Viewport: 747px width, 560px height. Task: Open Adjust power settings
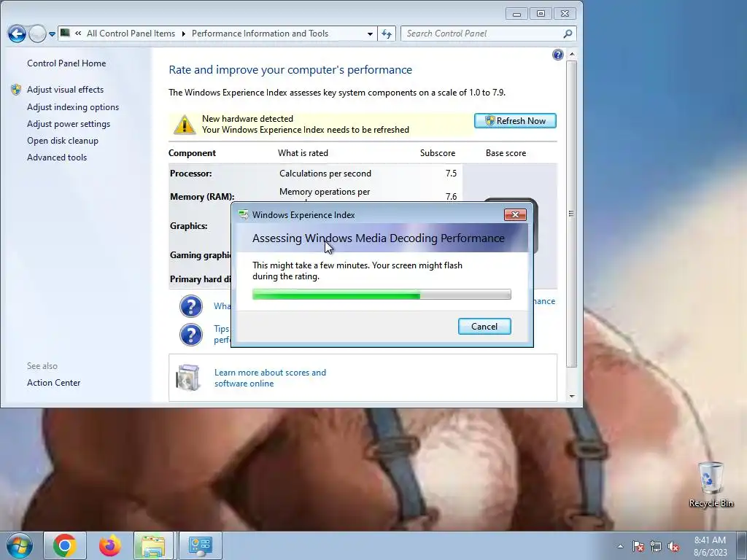69,124
